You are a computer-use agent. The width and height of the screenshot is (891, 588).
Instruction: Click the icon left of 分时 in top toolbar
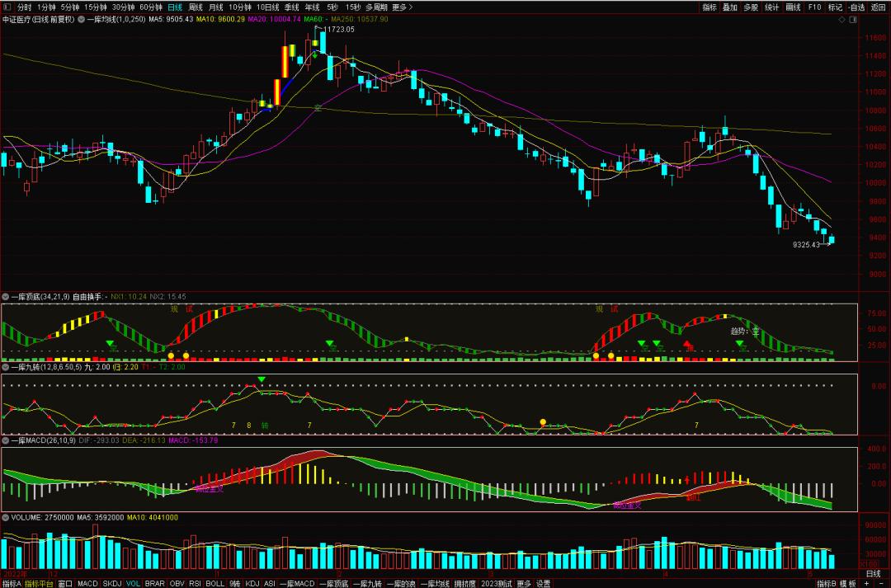tap(7, 7)
